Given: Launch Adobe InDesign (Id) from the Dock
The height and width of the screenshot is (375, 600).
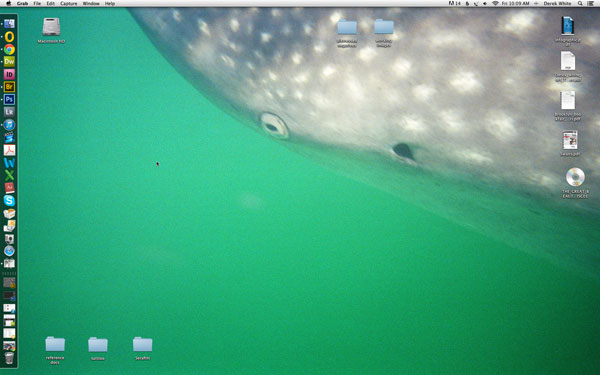Looking at the screenshot, I should [9, 74].
